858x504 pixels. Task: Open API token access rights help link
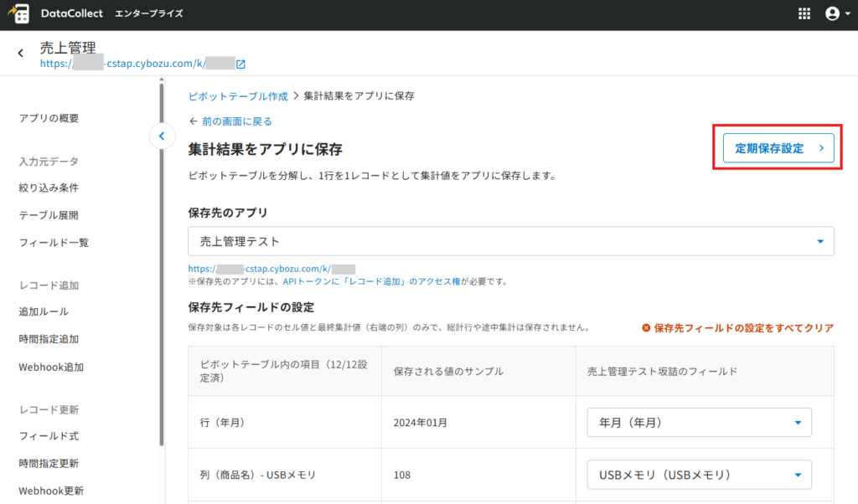[371, 281]
